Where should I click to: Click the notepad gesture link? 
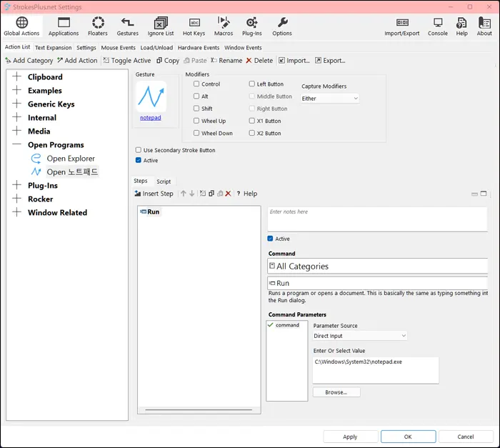pyautogui.click(x=151, y=118)
